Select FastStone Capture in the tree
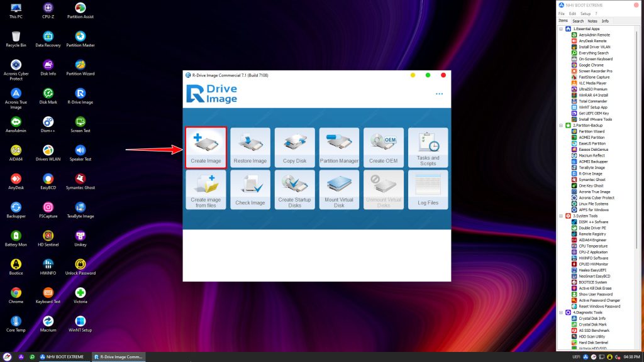The width and height of the screenshot is (644, 362). tap(594, 77)
